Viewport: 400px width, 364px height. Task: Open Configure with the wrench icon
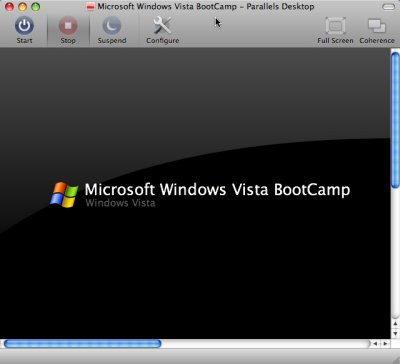(162, 26)
